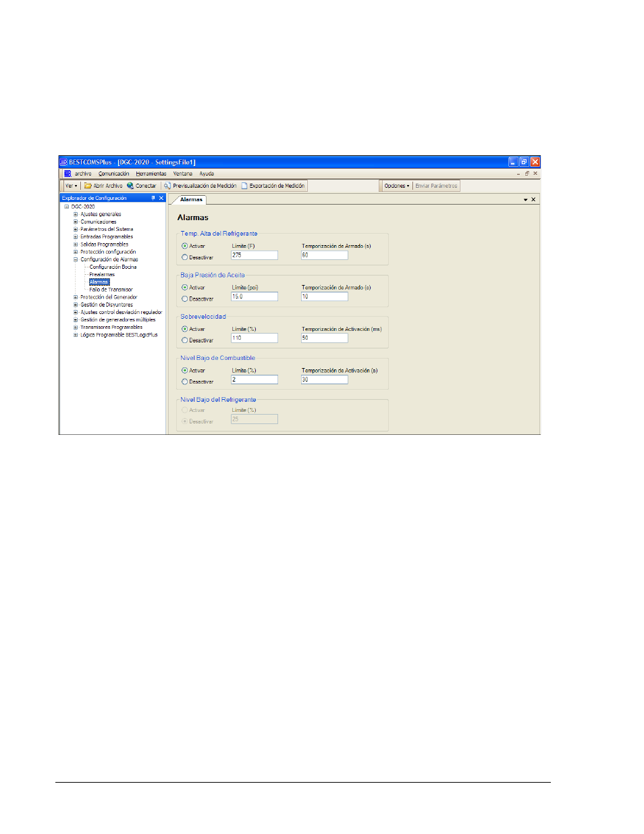Click the BESTCOMSPlus title bar icon
The width and height of the screenshot is (644, 834).
63,162
